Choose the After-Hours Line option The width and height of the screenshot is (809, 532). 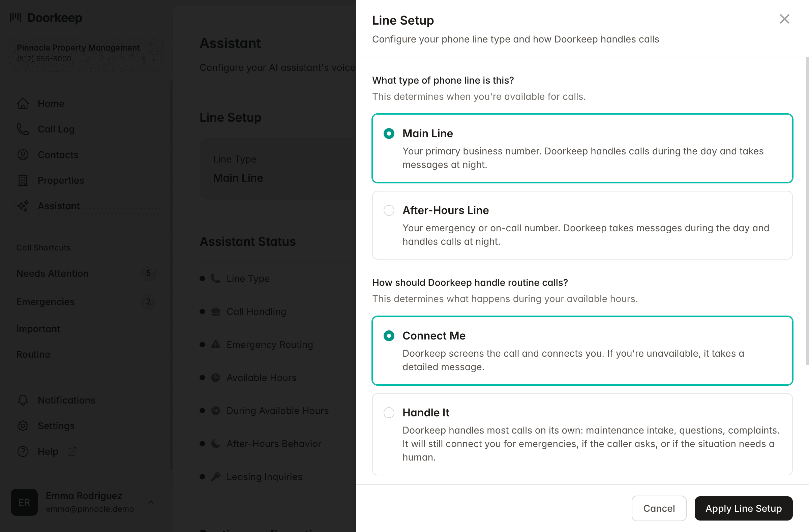pos(389,210)
